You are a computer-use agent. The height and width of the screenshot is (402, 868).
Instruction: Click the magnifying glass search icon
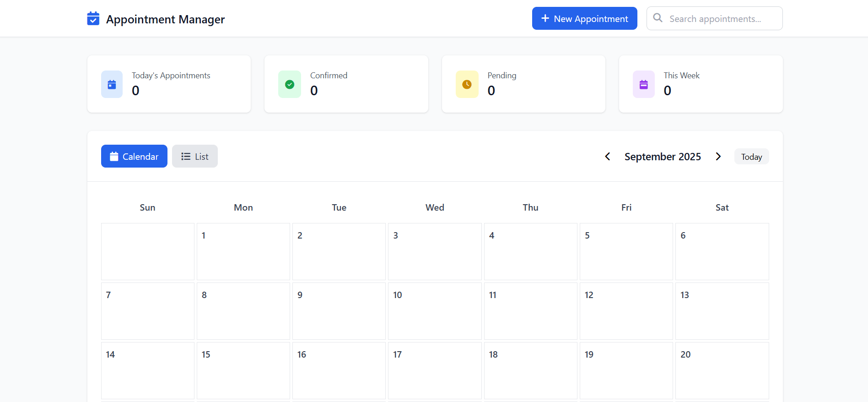click(x=658, y=18)
